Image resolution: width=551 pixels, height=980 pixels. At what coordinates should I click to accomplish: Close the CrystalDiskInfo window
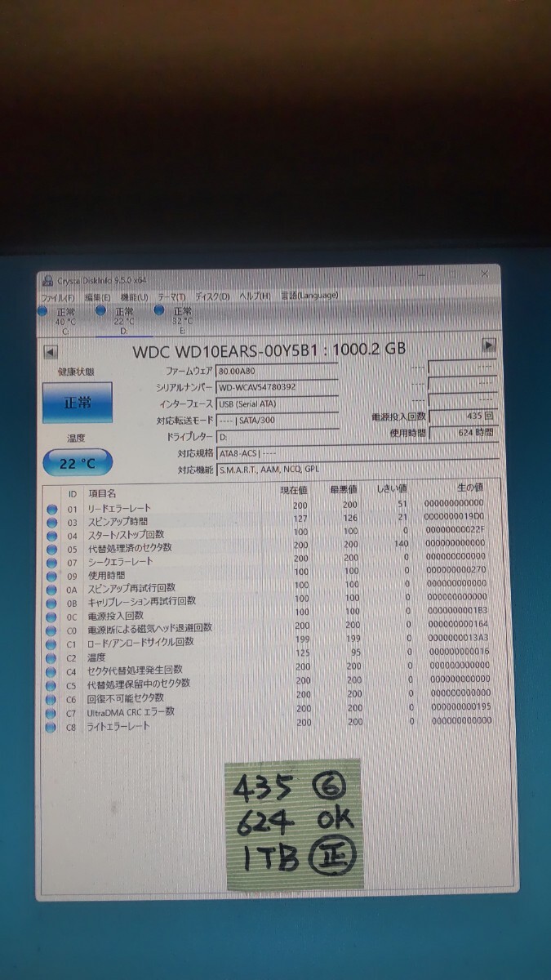click(x=485, y=273)
